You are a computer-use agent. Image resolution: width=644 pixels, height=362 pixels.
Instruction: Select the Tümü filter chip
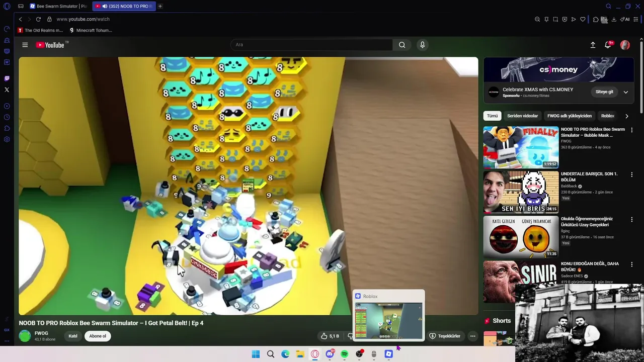click(492, 116)
